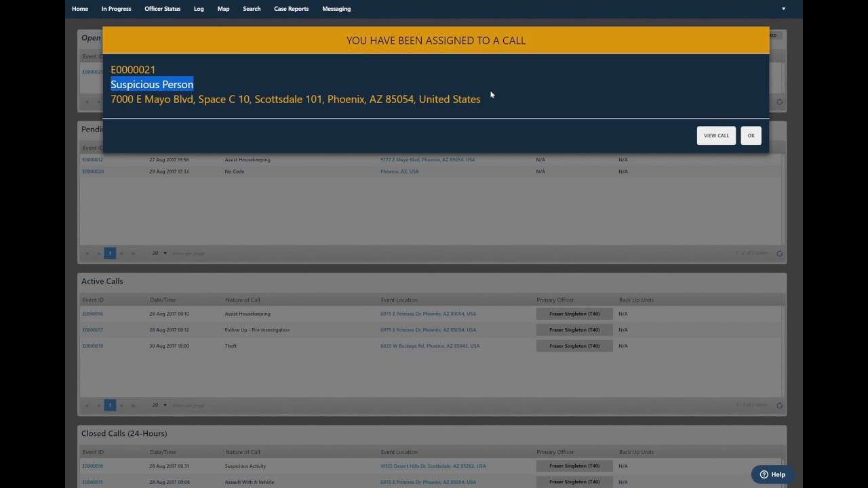Image resolution: width=868 pixels, height=488 pixels.
Task: Refresh the Open Calls grid
Action: pyautogui.click(x=779, y=102)
